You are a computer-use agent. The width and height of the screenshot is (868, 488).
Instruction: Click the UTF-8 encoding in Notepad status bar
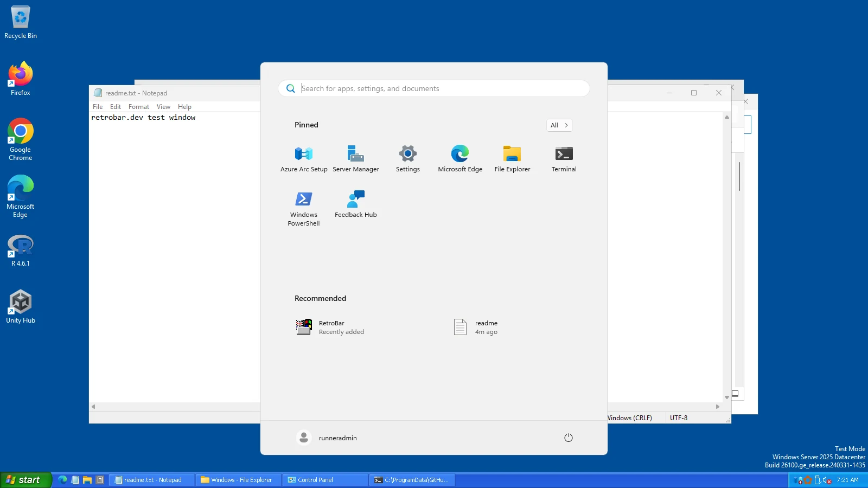679,418
